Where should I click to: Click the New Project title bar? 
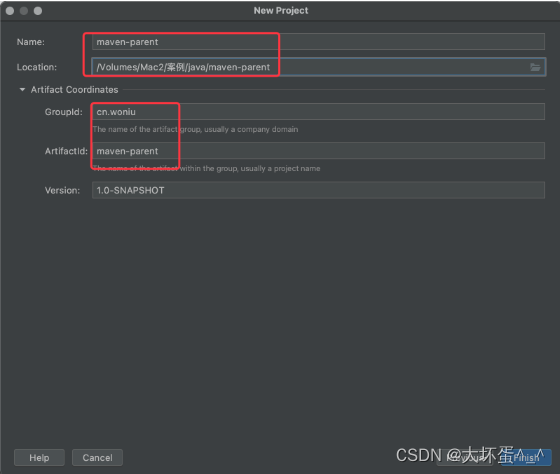click(281, 11)
